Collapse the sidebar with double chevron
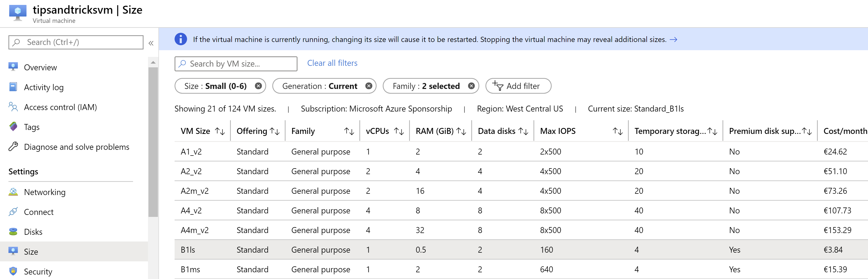The image size is (868, 279). click(x=151, y=43)
